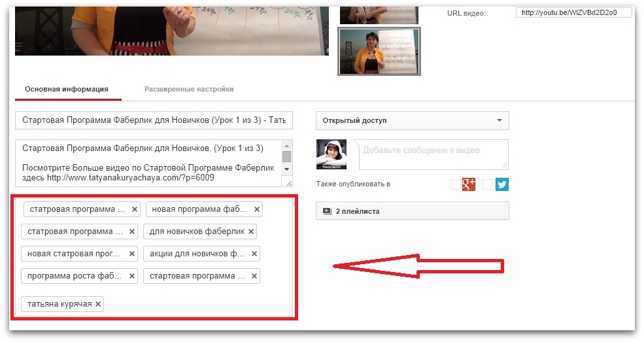Click the playlist icon beside '2 плейлиста'
Image resolution: width=644 pixels, height=342 pixels.
click(x=327, y=211)
